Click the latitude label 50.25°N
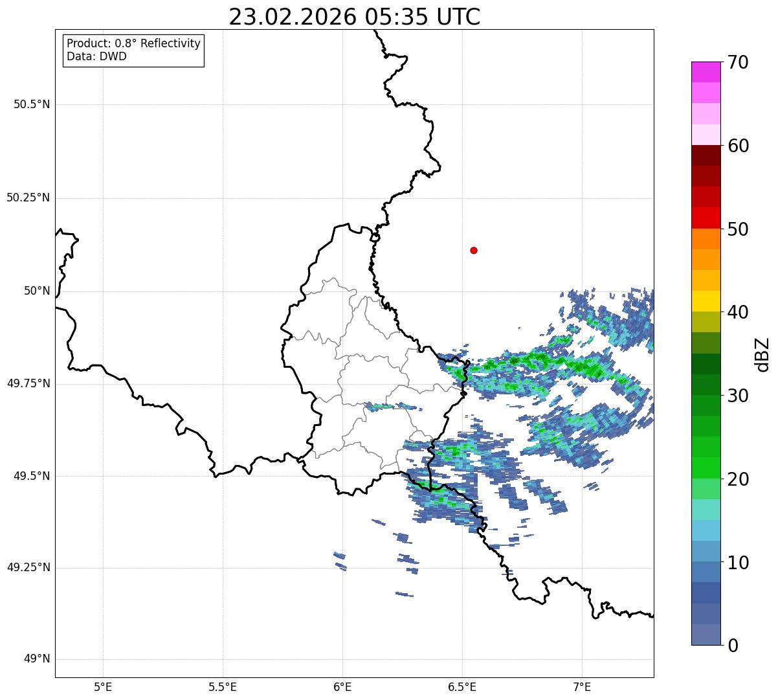The width and height of the screenshot is (778, 700). pos(28,198)
